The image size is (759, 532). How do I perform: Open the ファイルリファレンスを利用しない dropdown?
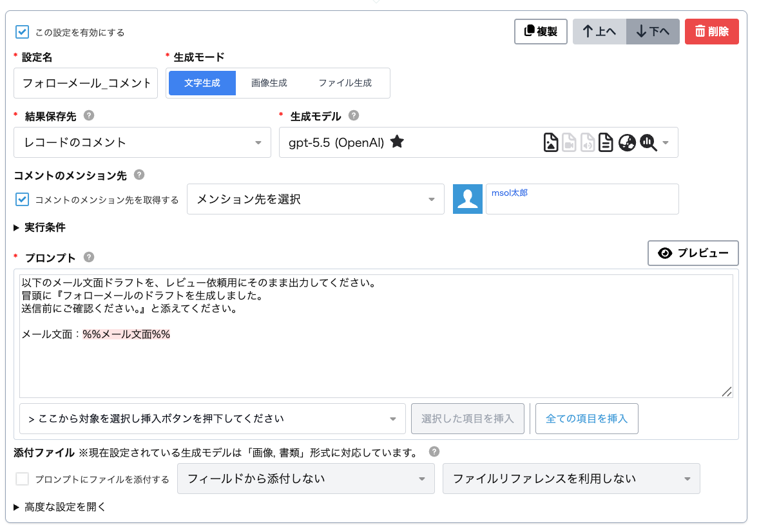572,479
